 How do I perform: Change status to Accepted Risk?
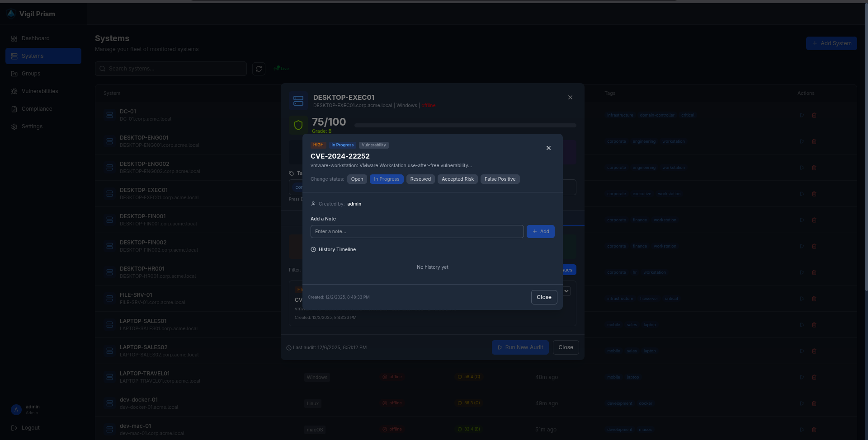[457, 179]
